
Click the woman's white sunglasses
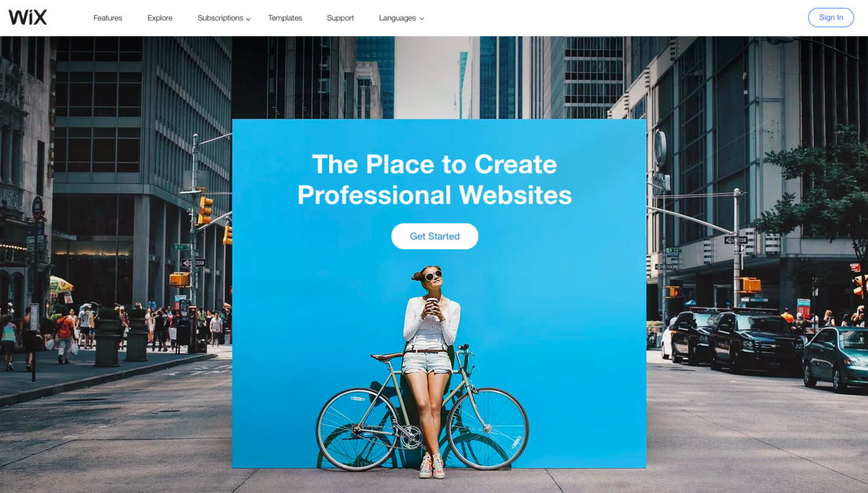pos(433,275)
